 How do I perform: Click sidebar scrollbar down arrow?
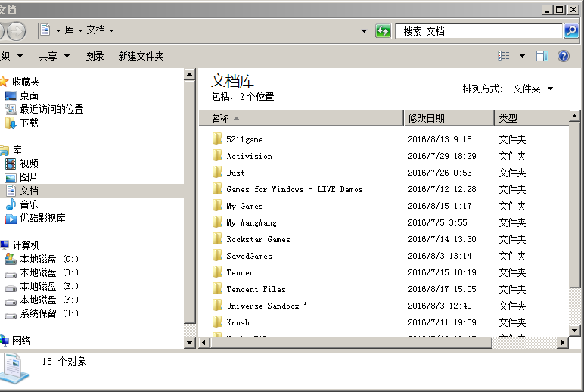(x=190, y=343)
